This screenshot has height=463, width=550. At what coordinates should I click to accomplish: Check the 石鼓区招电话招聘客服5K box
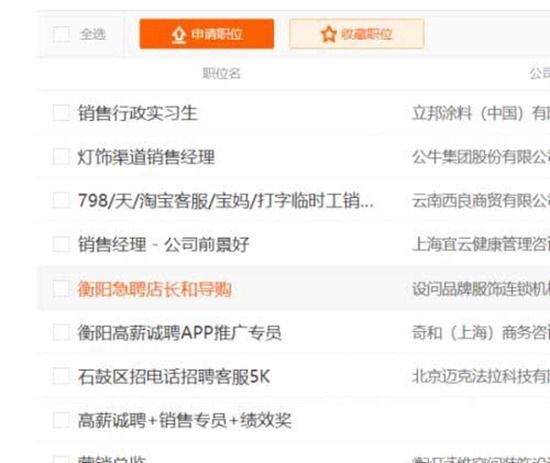[x=61, y=376]
